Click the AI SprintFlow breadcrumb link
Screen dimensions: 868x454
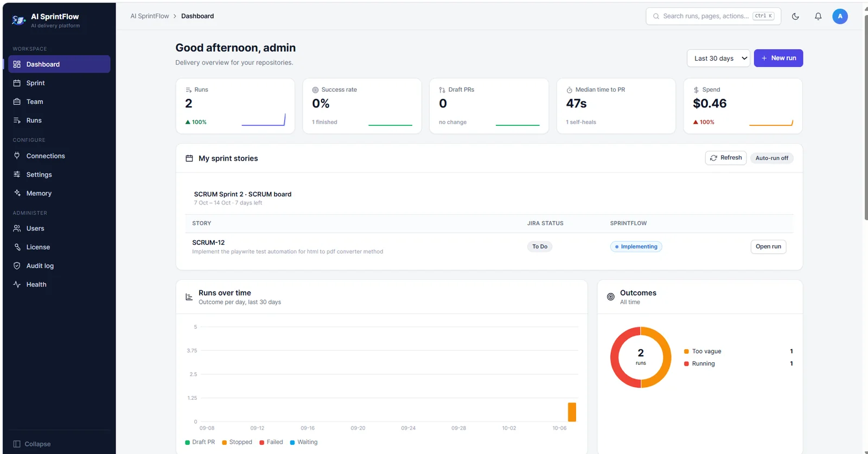[150, 16]
